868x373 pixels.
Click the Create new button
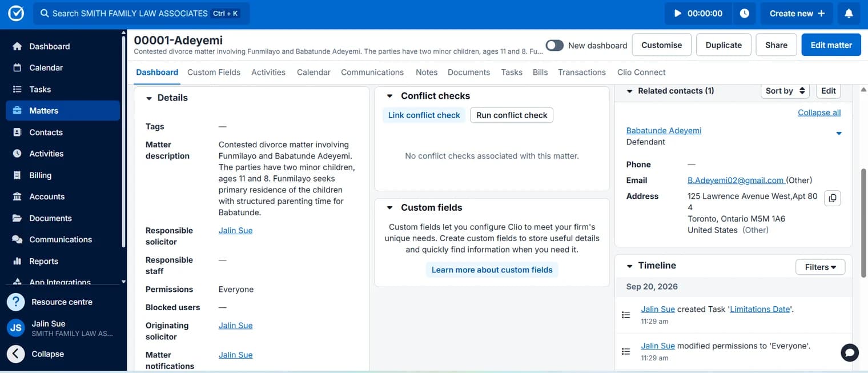pyautogui.click(x=797, y=13)
